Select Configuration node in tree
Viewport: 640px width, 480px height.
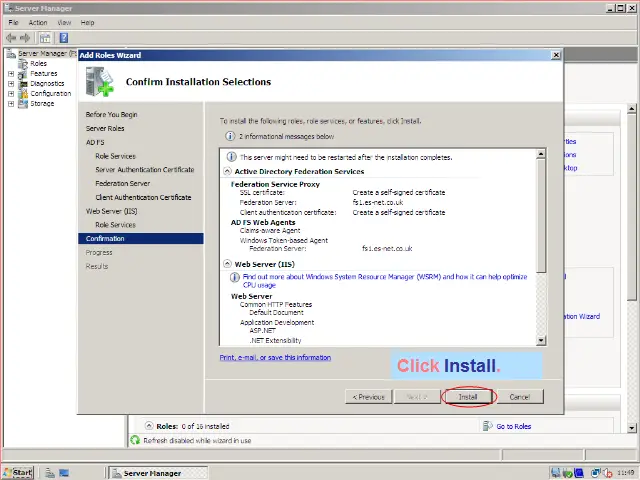pos(51,93)
